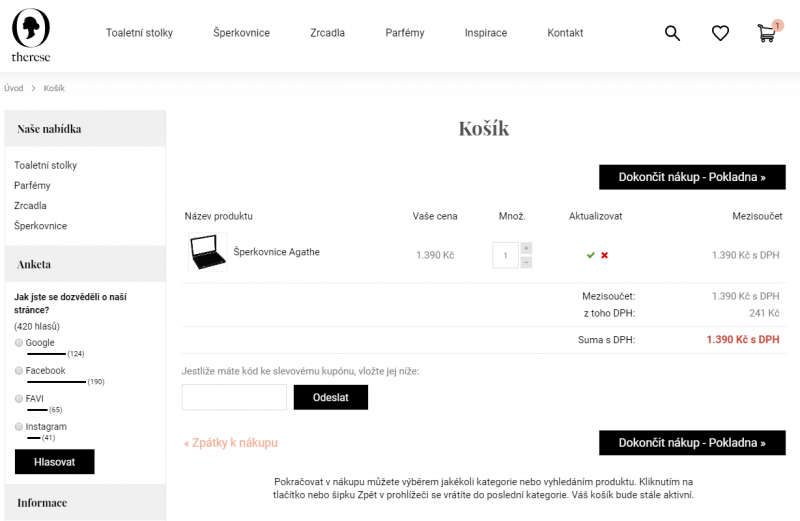Screen dimensions: 800x521
Task: Increase quantity with plus stepper
Action: [526, 248]
